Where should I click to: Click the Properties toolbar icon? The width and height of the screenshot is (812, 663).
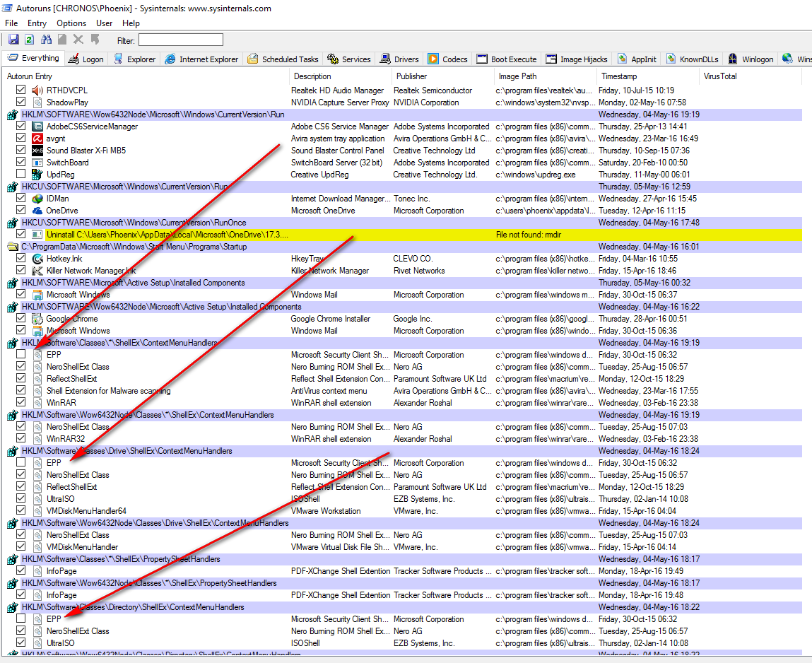[x=62, y=40]
